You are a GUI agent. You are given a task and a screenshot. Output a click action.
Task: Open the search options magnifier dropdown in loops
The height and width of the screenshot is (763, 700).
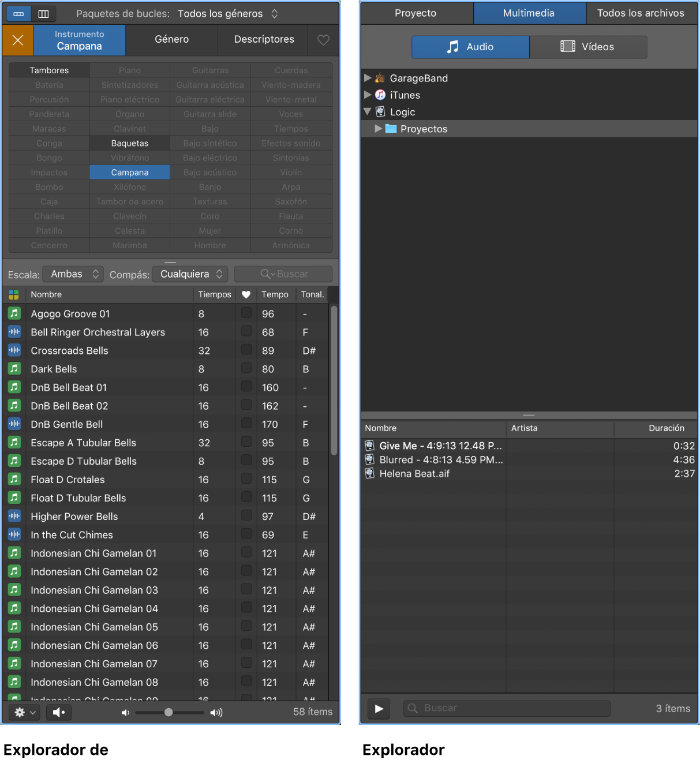tap(267, 274)
